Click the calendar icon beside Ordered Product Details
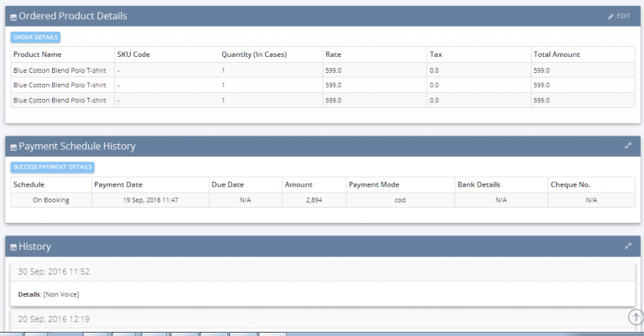Viewport: 644px width, 336px height. click(13, 18)
